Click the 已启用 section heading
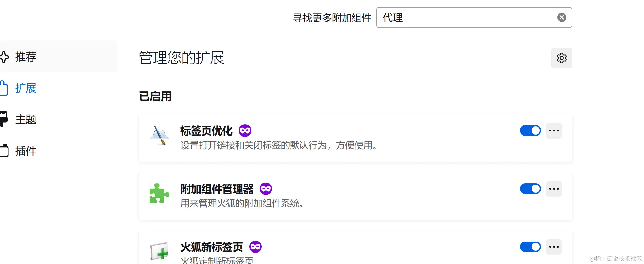Screen dimensions: 644x264 pos(155,96)
